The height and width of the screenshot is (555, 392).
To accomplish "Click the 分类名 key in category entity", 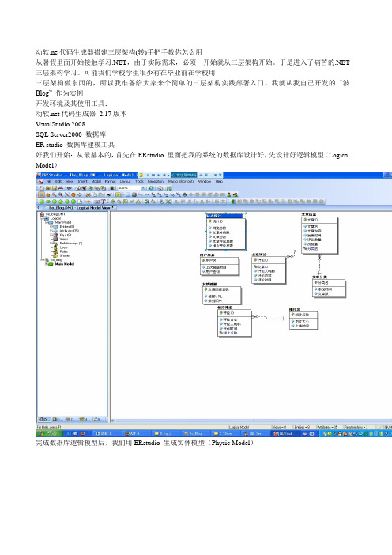I will click(x=322, y=283).
